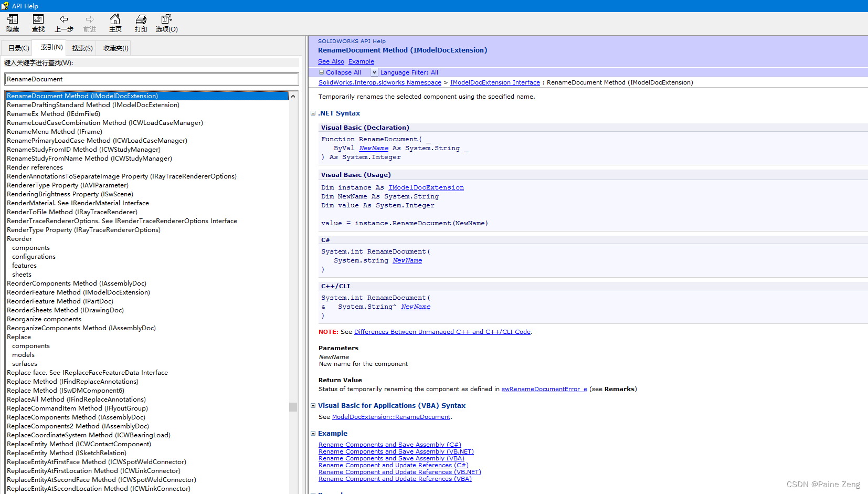Select RenameEx Method (IEdmFile6) entry
The height and width of the screenshot is (494, 868).
tap(54, 114)
